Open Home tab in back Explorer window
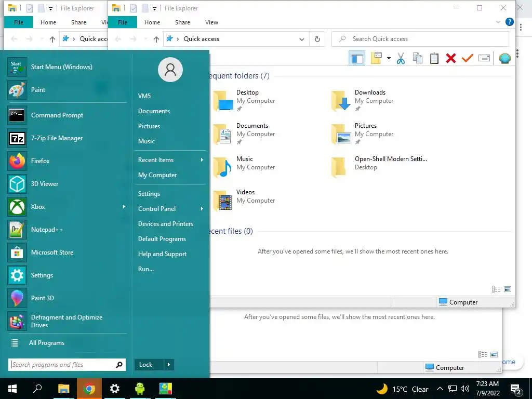This screenshot has height=399, width=532. pyautogui.click(x=48, y=22)
